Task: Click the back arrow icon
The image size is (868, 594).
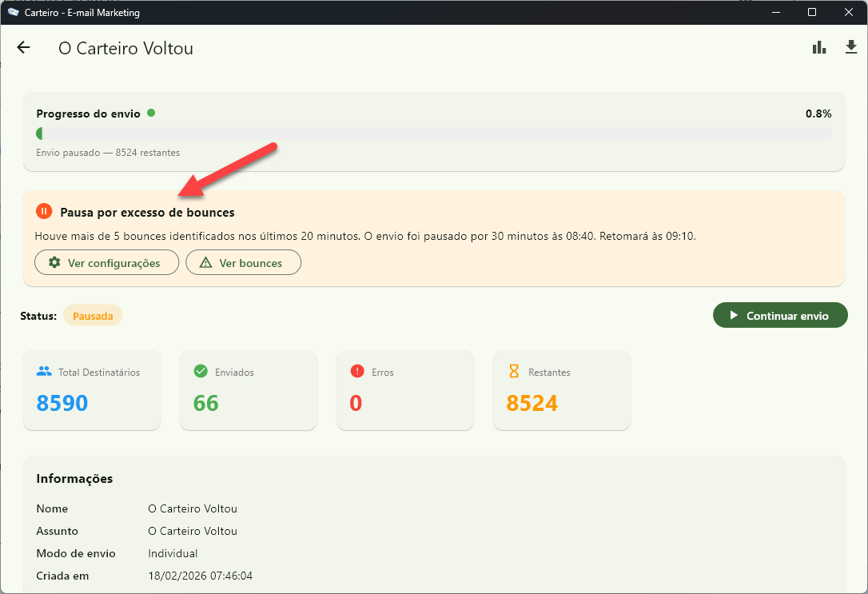Action: pos(23,48)
